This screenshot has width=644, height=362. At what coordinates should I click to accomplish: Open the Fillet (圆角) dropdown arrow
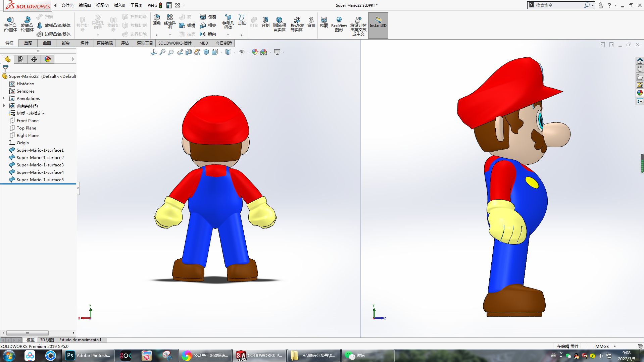(156, 35)
